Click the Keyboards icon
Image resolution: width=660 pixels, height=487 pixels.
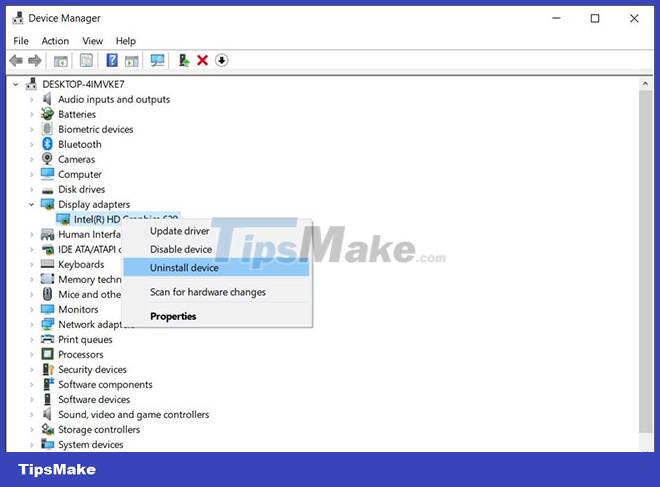pos(47,264)
